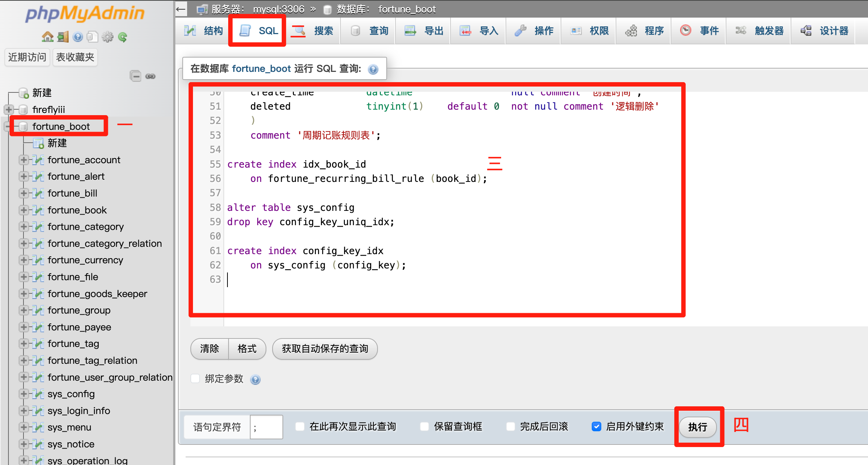This screenshot has height=465, width=868.
Task: Click the collapse-all icon above database tree
Action: pos(135,76)
